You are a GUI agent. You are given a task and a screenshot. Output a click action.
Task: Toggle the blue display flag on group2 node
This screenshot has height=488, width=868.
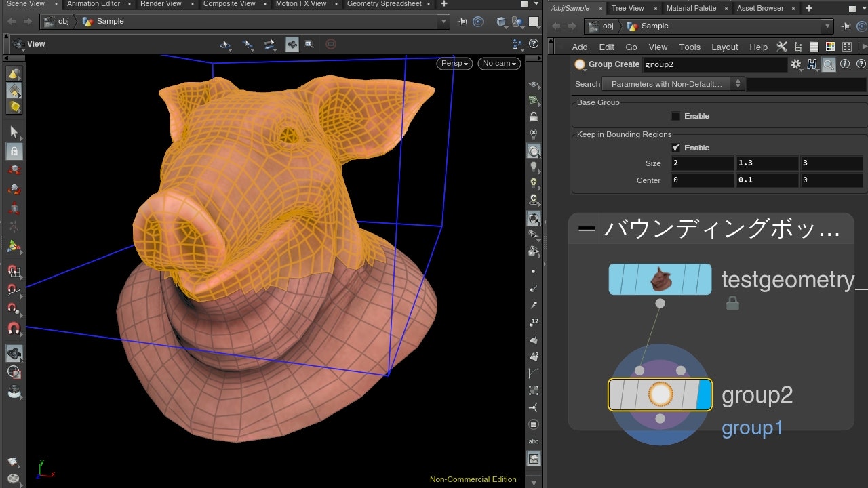(704, 394)
